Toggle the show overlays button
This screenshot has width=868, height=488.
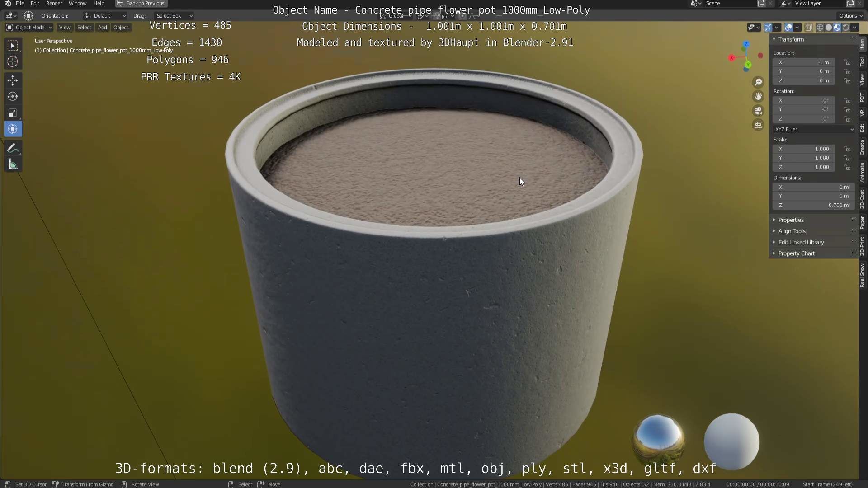(x=788, y=28)
